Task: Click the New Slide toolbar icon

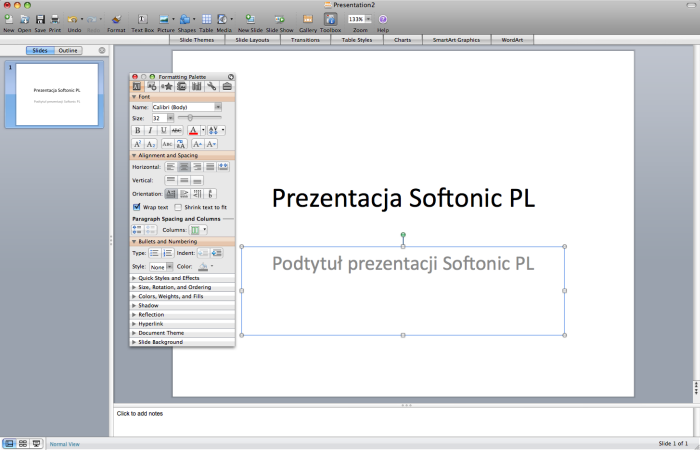Action: tap(249, 19)
